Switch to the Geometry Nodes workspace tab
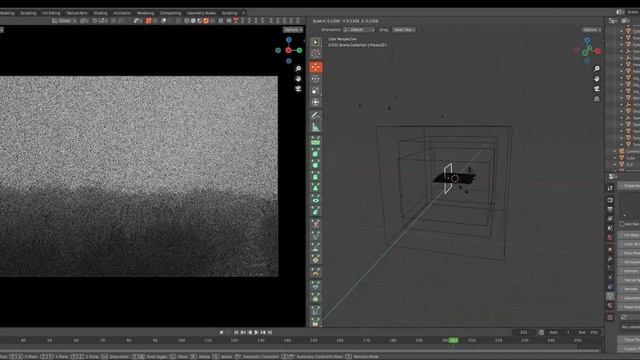The height and width of the screenshot is (360, 640). point(202,13)
